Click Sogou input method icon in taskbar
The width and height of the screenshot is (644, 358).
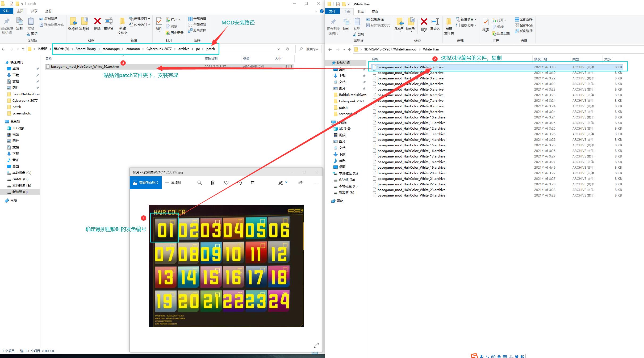[x=474, y=356]
